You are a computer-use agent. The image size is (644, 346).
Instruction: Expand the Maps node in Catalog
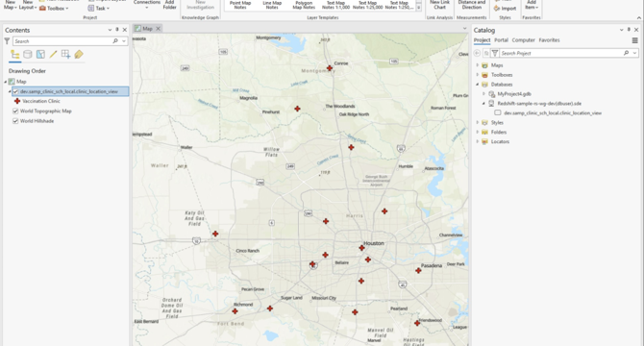(478, 65)
